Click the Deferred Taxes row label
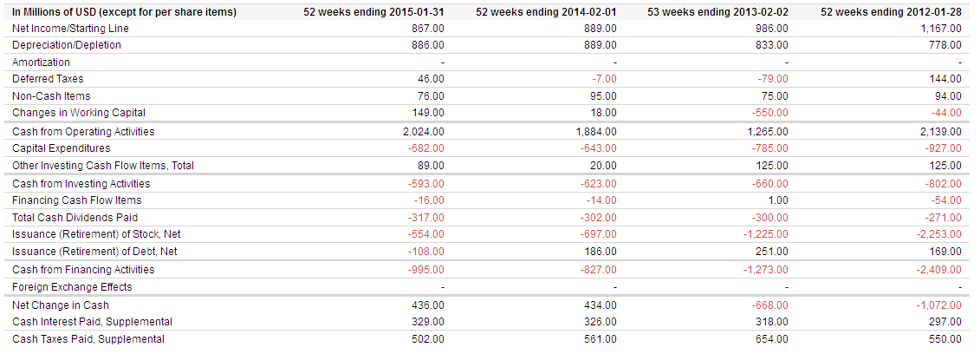 pos(48,79)
